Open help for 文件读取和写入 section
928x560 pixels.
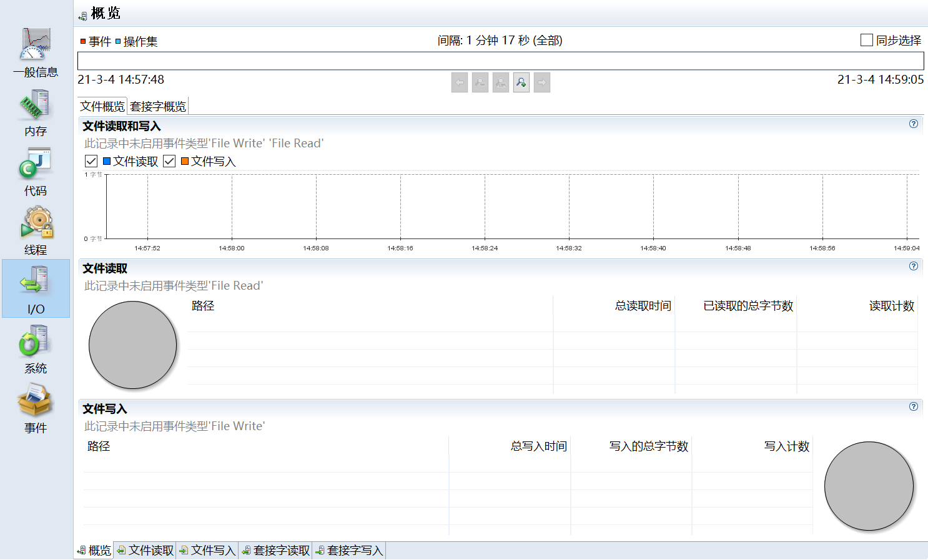click(x=914, y=124)
